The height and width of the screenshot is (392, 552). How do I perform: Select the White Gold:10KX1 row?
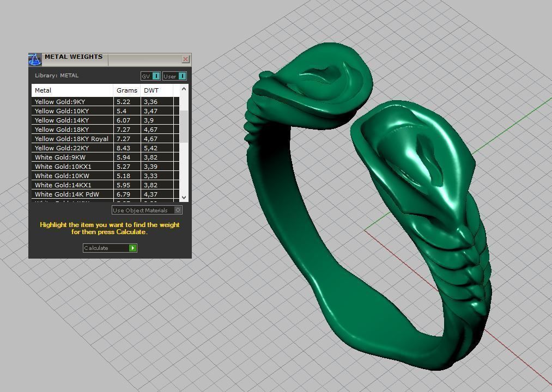pyautogui.click(x=105, y=167)
